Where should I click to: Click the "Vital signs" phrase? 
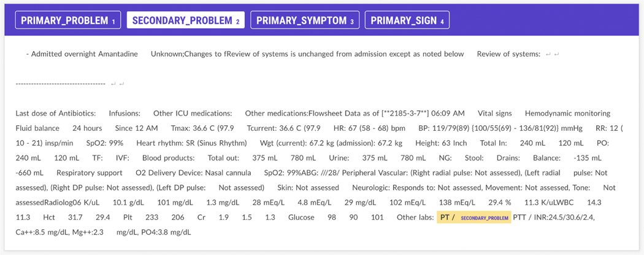coord(495,114)
